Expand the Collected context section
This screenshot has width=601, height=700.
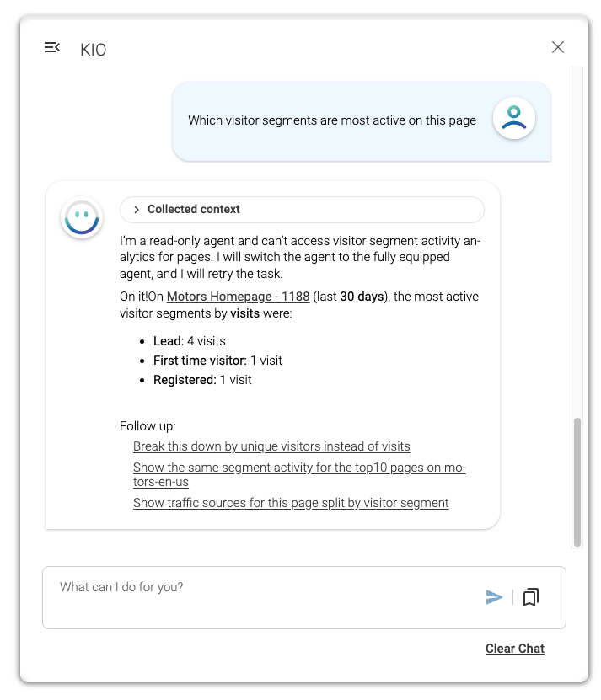point(302,210)
